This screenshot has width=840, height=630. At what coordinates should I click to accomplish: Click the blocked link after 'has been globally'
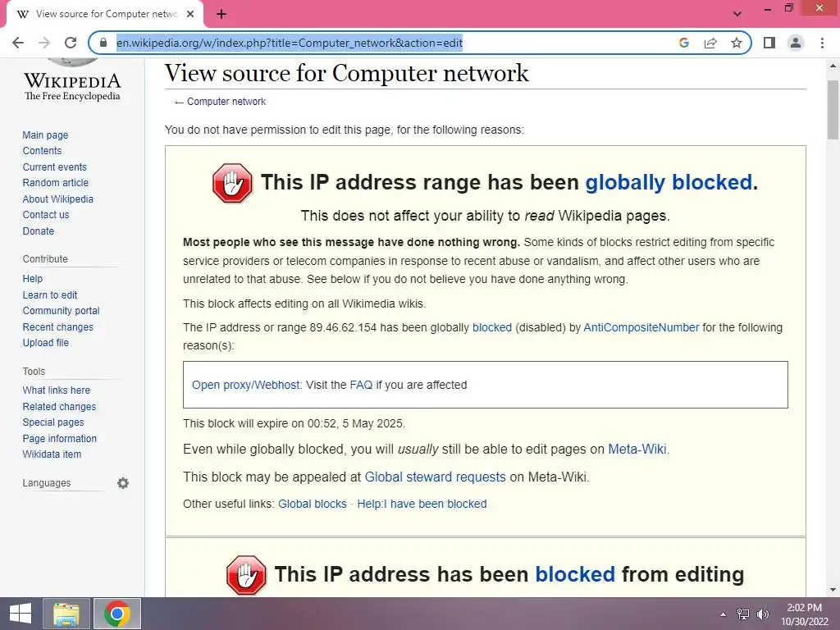[x=492, y=327]
